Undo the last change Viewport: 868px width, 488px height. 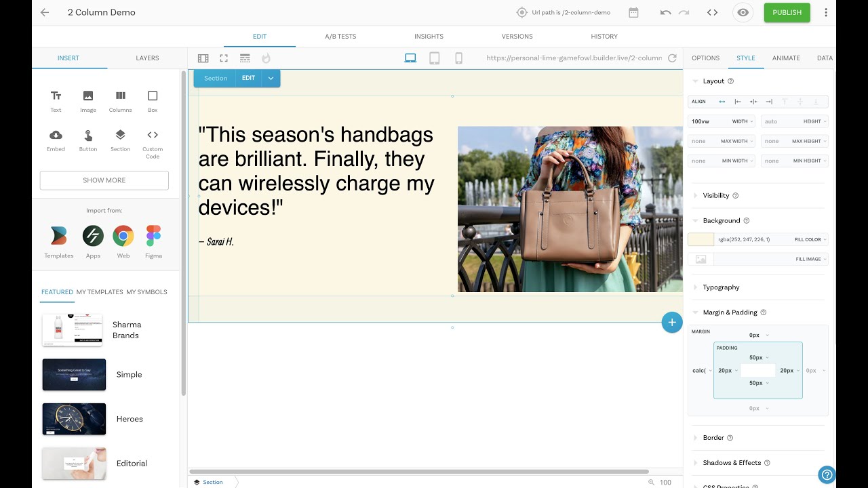[x=665, y=12]
